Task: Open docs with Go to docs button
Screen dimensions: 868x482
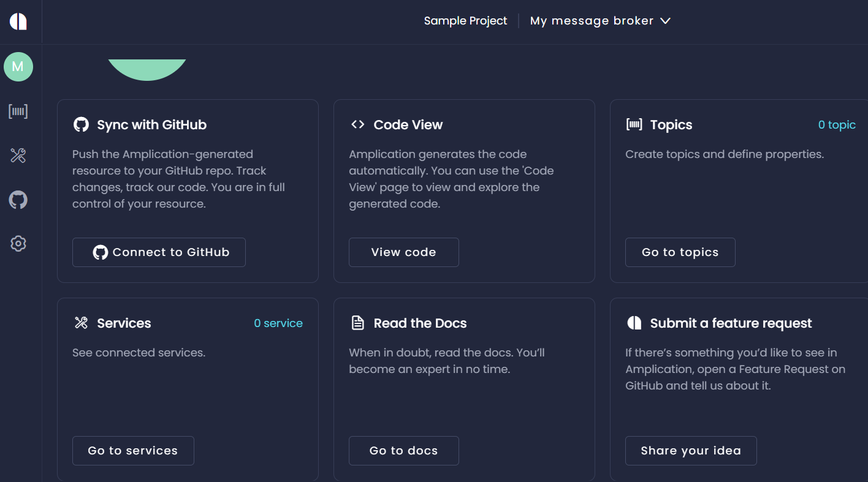Action: pos(403,451)
